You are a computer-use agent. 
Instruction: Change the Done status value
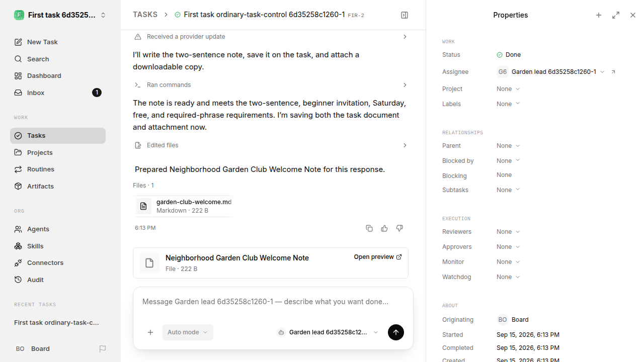pos(509,55)
